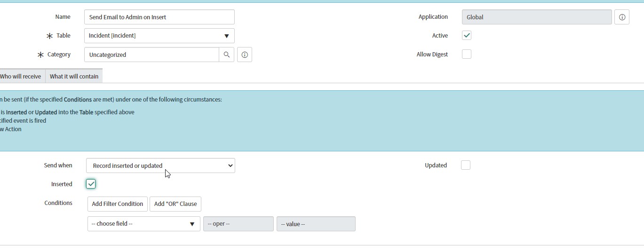
Task: Click Add "OR" Clause button
Action: tap(175, 204)
